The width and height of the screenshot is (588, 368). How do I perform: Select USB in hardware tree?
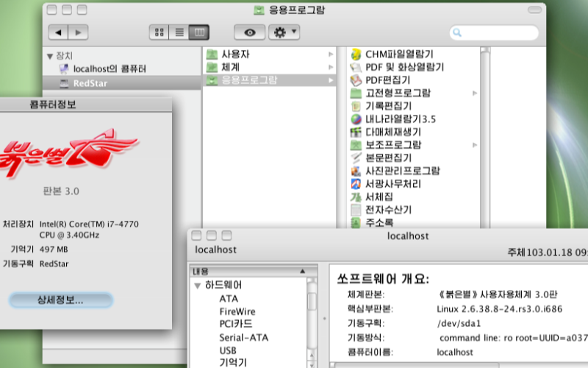point(228,350)
